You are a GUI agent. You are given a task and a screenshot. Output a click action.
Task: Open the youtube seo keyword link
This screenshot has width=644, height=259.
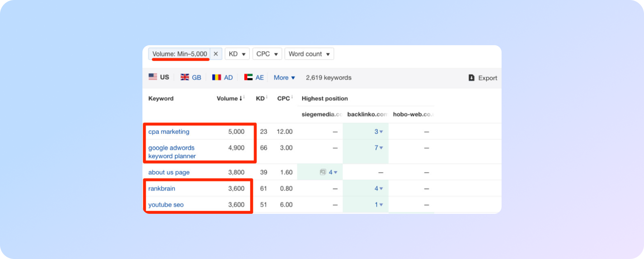pos(166,204)
